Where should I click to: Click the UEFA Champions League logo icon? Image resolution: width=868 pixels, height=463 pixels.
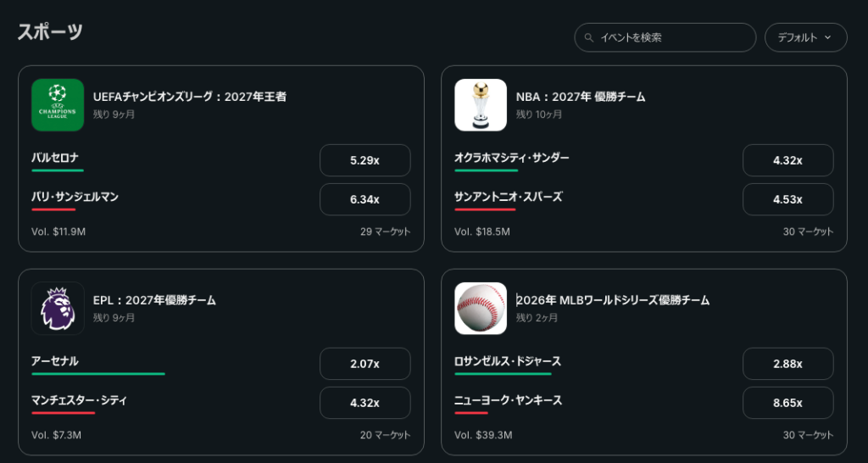click(x=58, y=105)
